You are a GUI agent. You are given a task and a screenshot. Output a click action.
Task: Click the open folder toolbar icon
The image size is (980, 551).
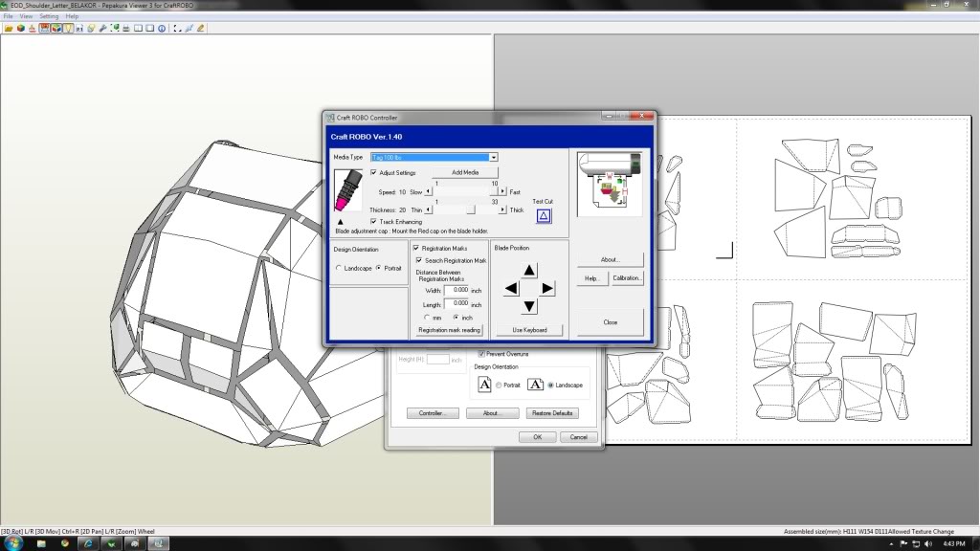(9, 28)
